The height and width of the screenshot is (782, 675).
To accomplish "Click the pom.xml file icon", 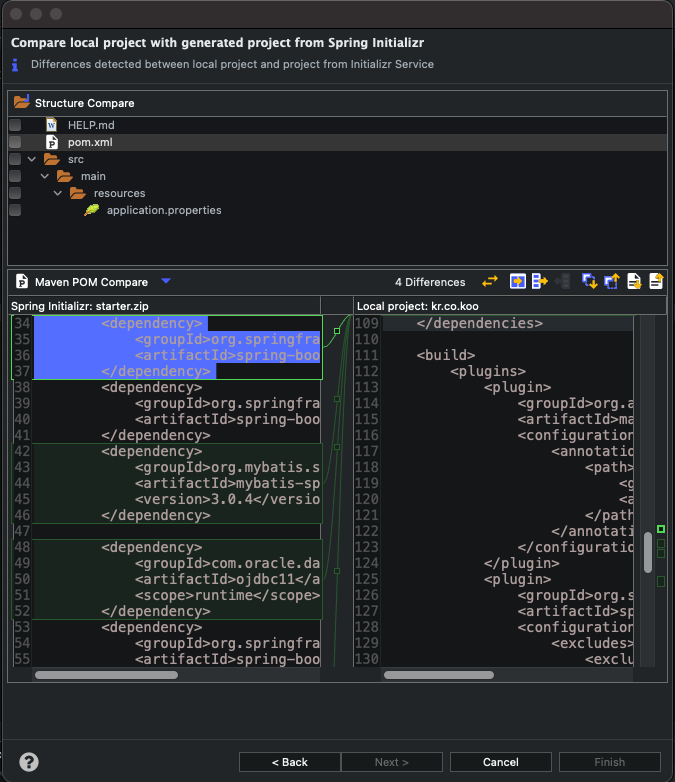I will (x=51, y=142).
